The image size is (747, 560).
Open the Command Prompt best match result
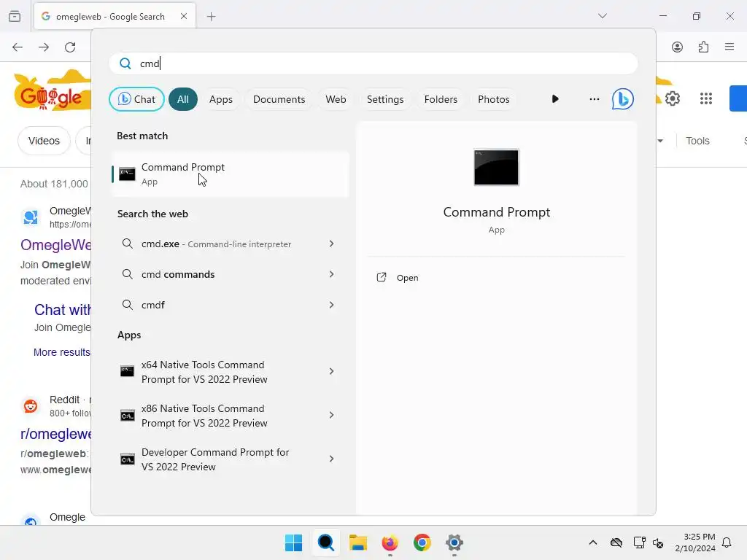231,174
